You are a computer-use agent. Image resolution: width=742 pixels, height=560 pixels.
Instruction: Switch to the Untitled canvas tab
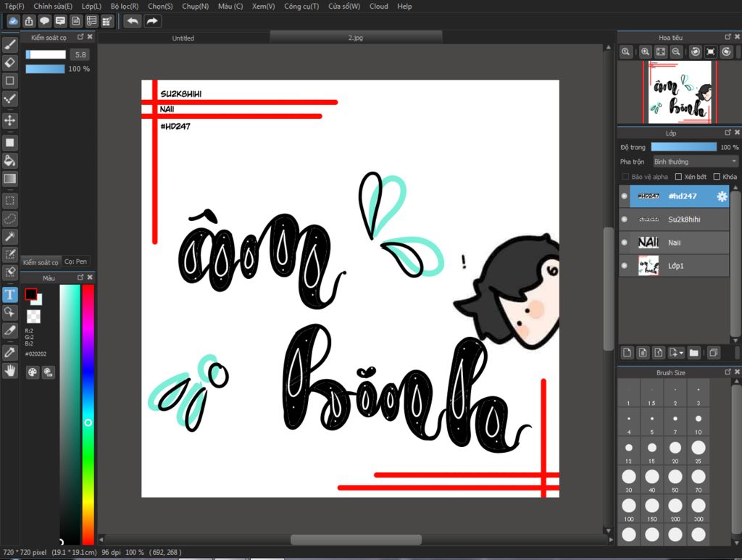(x=183, y=38)
